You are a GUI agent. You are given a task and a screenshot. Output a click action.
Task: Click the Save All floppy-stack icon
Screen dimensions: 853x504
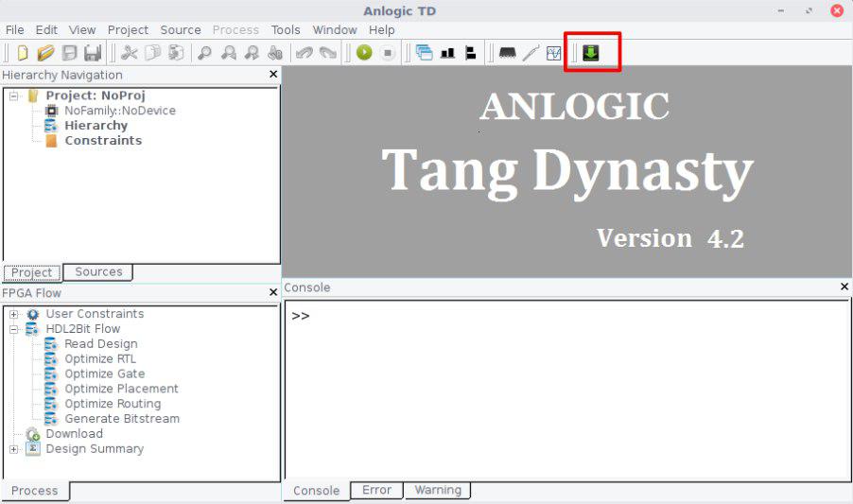tap(93, 53)
